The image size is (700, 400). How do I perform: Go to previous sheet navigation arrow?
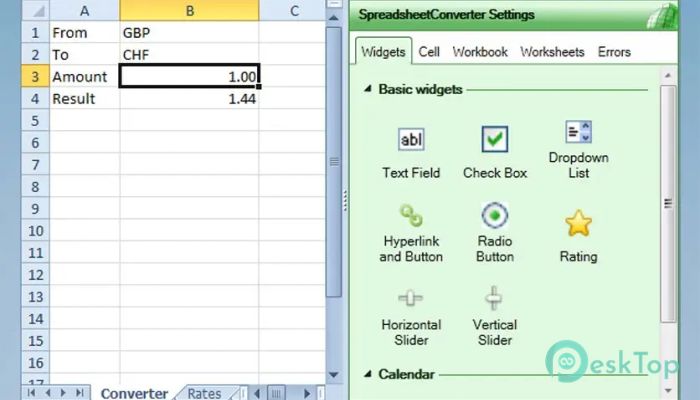[47, 393]
